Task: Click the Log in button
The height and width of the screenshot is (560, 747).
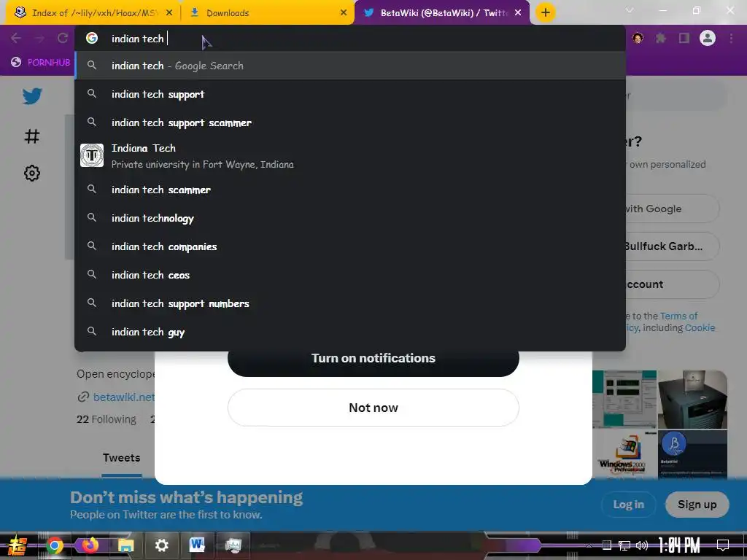Action: click(x=628, y=505)
